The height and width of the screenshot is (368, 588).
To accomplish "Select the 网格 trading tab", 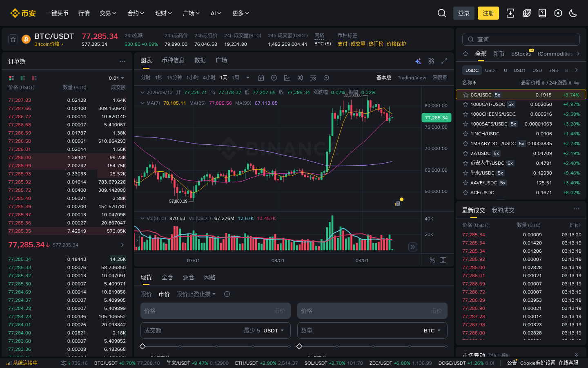I will coord(210,277).
